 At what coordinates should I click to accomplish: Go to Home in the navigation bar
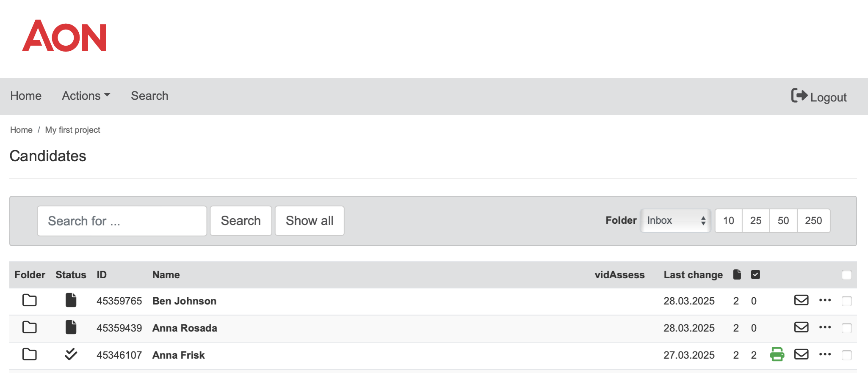point(26,96)
